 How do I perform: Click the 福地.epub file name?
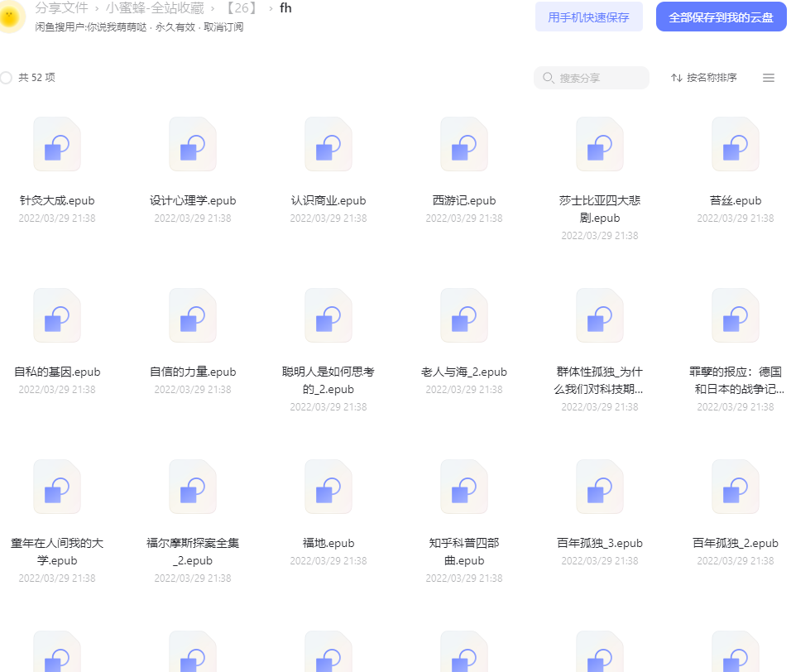[328, 543]
